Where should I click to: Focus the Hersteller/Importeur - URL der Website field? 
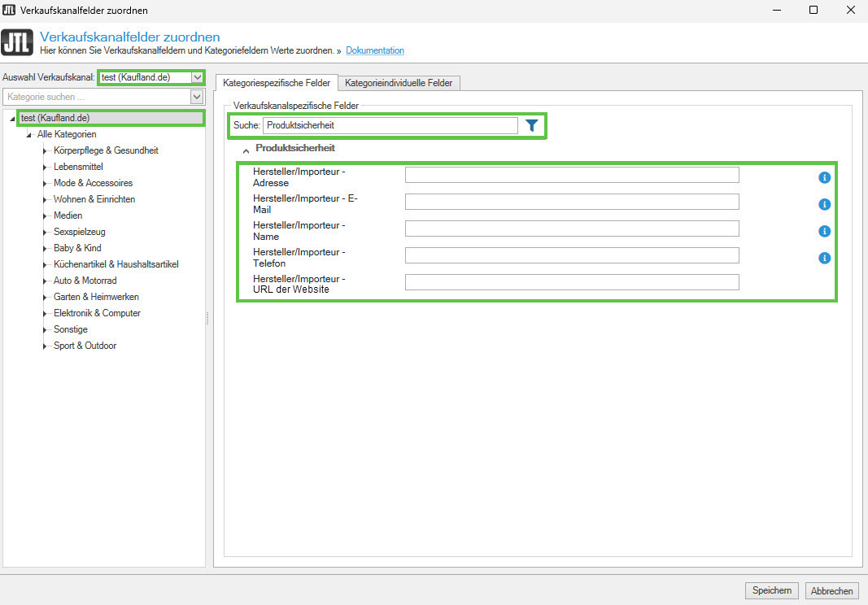572,282
